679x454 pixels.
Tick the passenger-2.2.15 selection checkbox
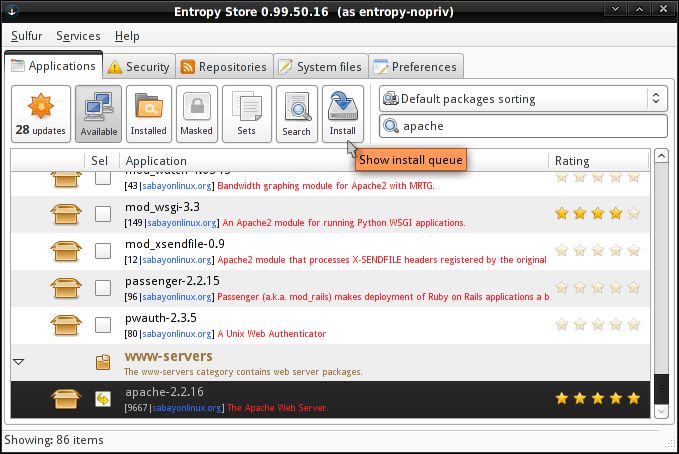103,288
